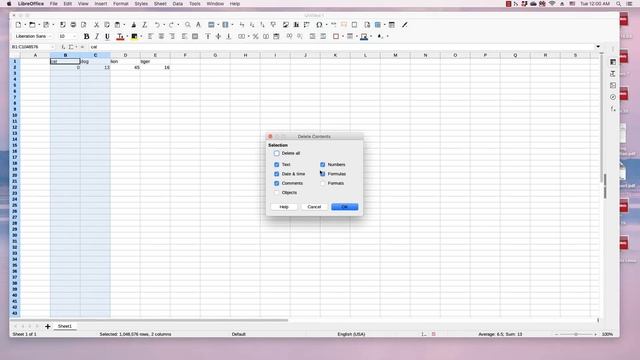The image size is (640, 360).
Task: Open the Sheet menu
Action: (160, 4)
